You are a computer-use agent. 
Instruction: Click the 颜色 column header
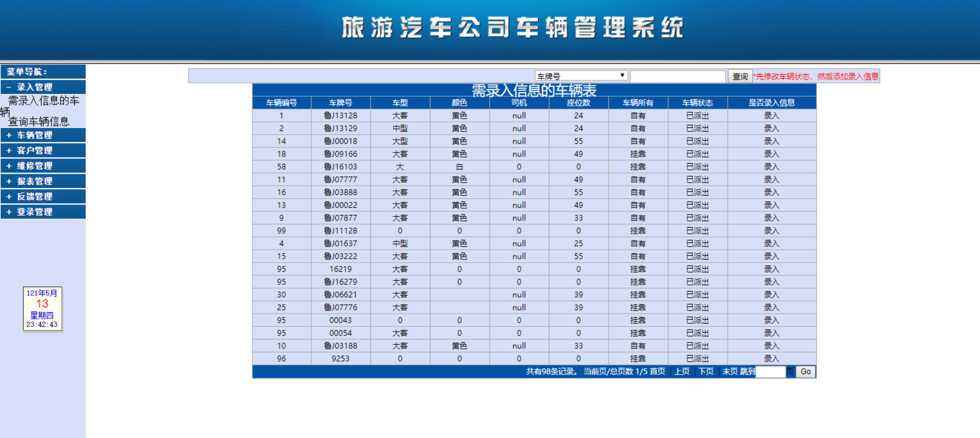(x=460, y=103)
